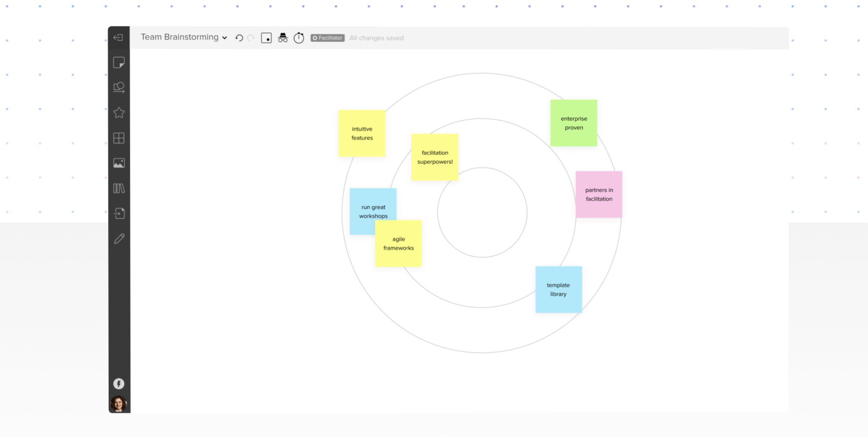Click the Facilitator badge

pyautogui.click(x=327, y=38)
